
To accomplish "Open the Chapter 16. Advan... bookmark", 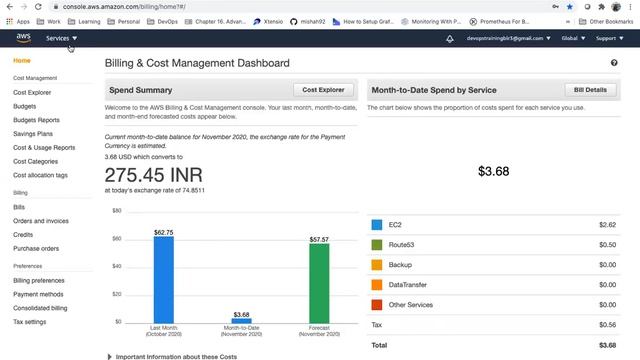I will click(216, 22).
